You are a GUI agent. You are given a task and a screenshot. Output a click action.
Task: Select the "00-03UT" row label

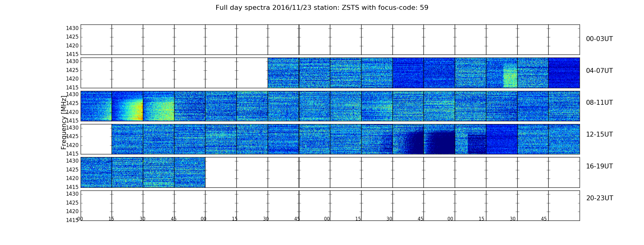tap(599, 39)
